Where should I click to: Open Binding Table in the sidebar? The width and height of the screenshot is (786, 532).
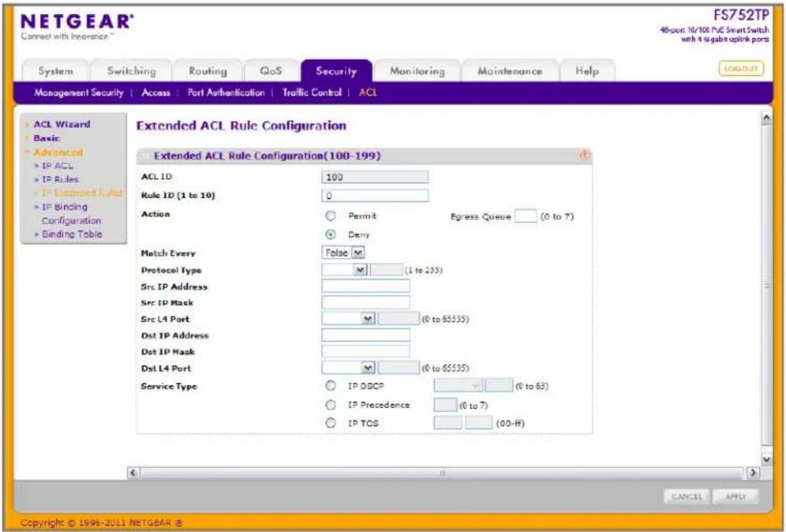click(71, 234)
